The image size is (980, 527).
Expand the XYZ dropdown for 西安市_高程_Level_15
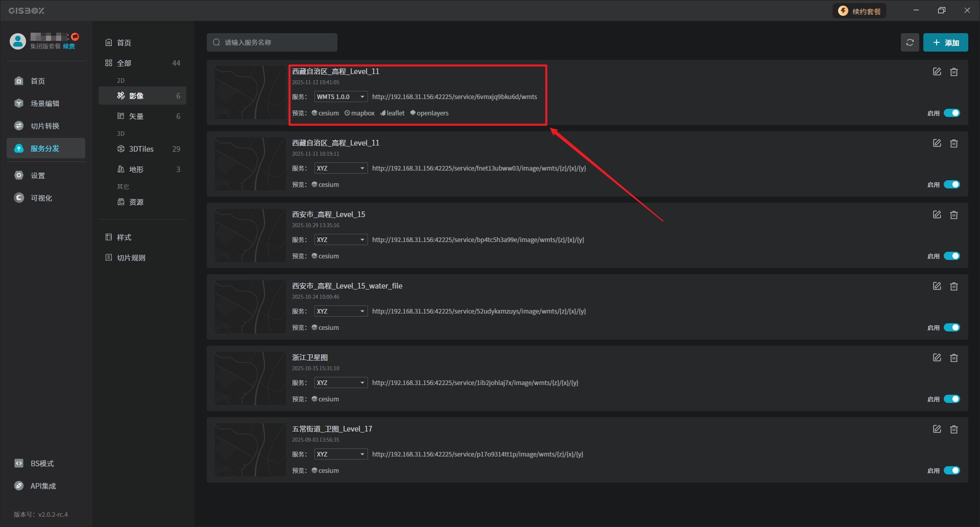pyautogui.click(x=340, y=240)
